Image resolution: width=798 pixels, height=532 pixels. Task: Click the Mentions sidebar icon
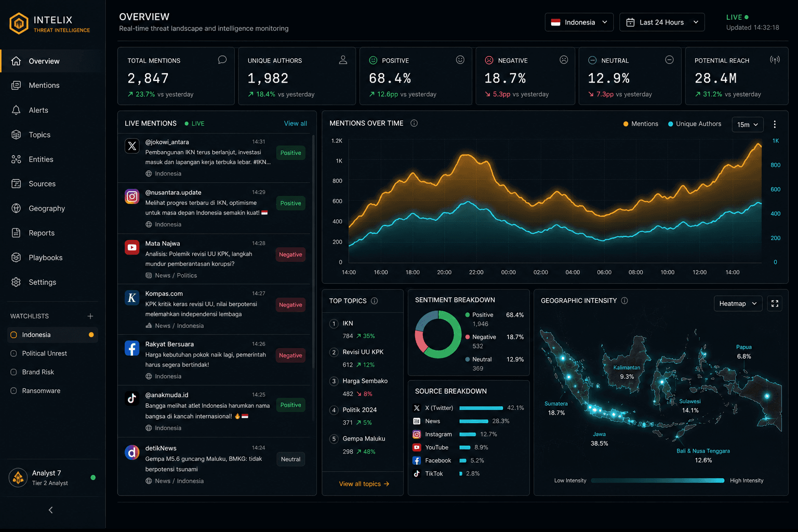click(x=16, y=85)
